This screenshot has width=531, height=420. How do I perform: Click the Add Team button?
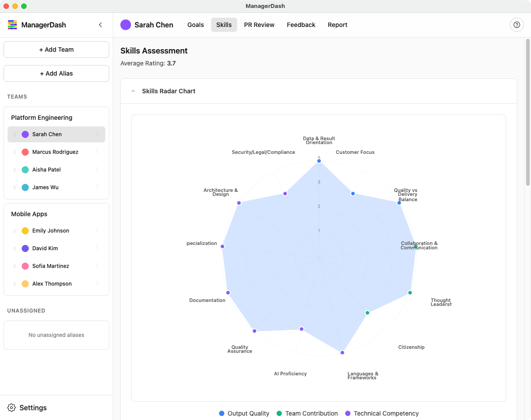point(56,50)
